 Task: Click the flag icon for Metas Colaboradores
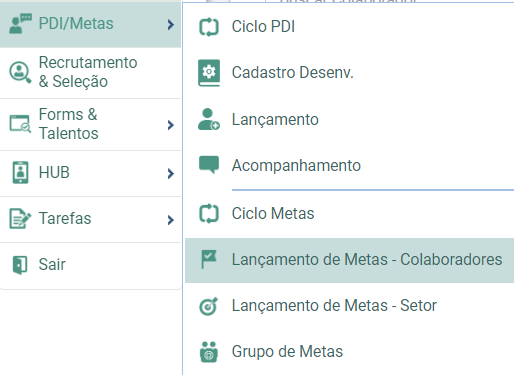pyautogui.click(x=209, y=259)
